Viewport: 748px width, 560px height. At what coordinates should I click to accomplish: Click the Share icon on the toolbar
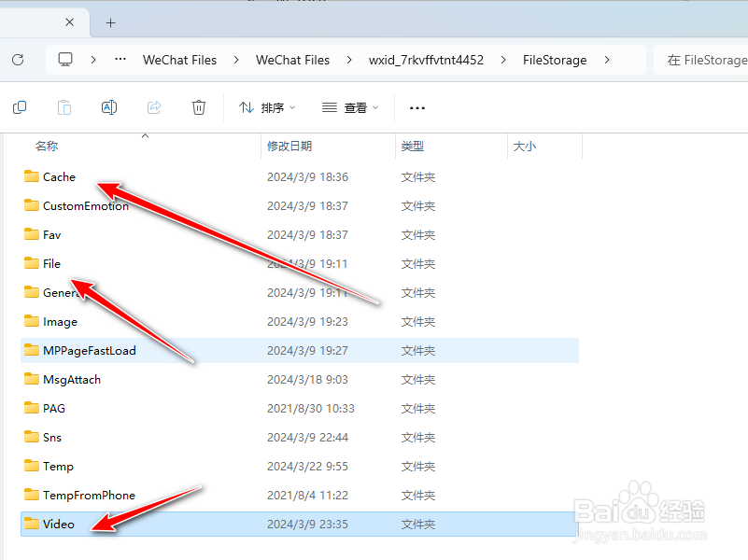point(153,107)
